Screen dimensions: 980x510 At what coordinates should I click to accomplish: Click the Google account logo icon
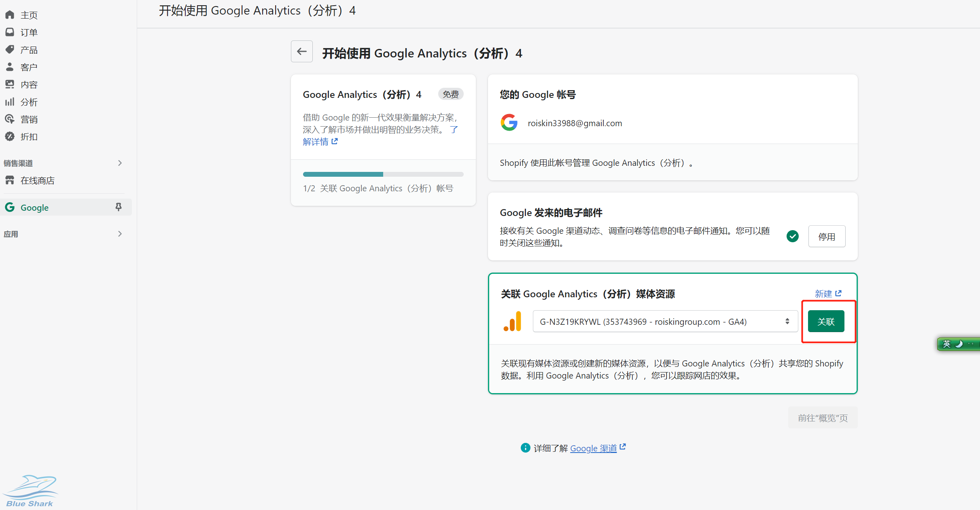(x=509, y=123)
